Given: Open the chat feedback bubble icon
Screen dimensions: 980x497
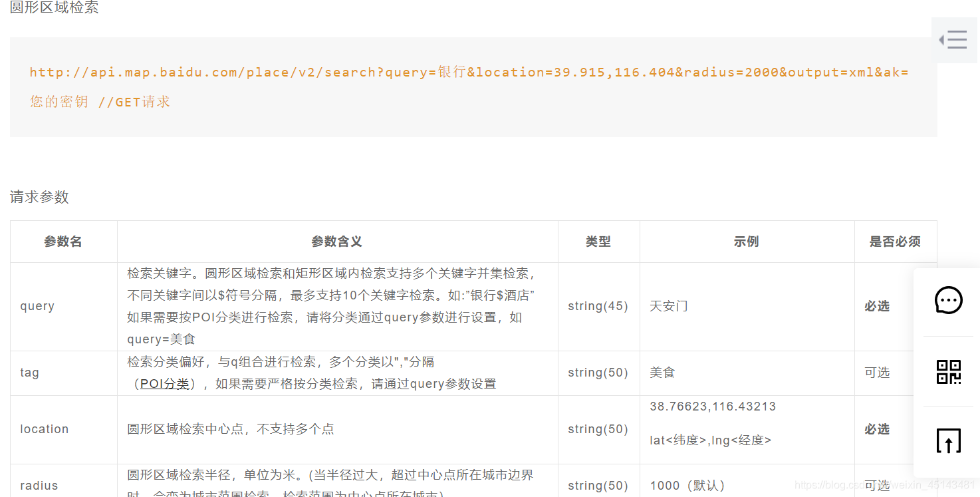Looking at the screenshot, I should [x=948, y=300].
